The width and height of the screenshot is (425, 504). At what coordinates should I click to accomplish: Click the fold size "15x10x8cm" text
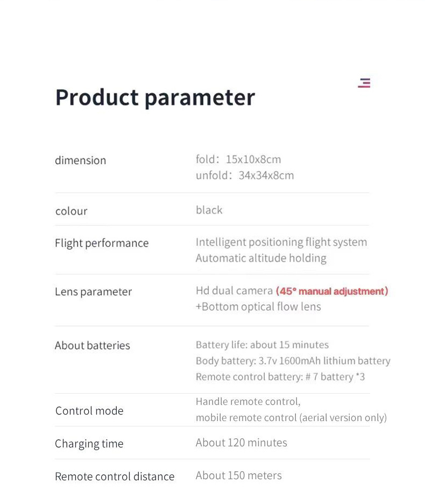click(x=253, y=159)
